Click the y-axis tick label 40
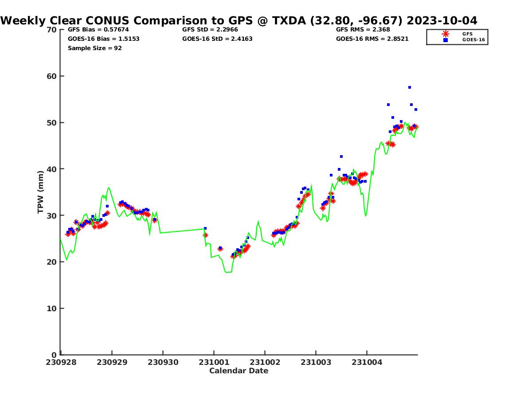The height and width of the screenshot is (399, 532). (52, 169)
